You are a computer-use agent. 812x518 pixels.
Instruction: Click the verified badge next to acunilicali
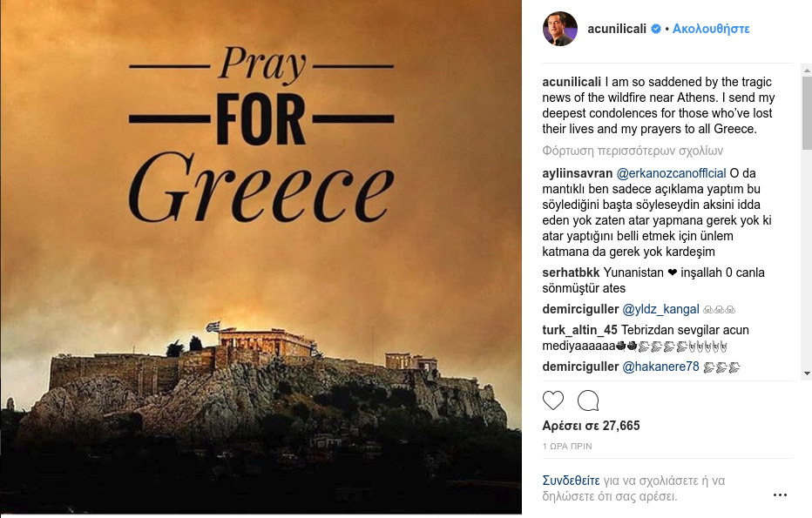click(x=656, y=29)
